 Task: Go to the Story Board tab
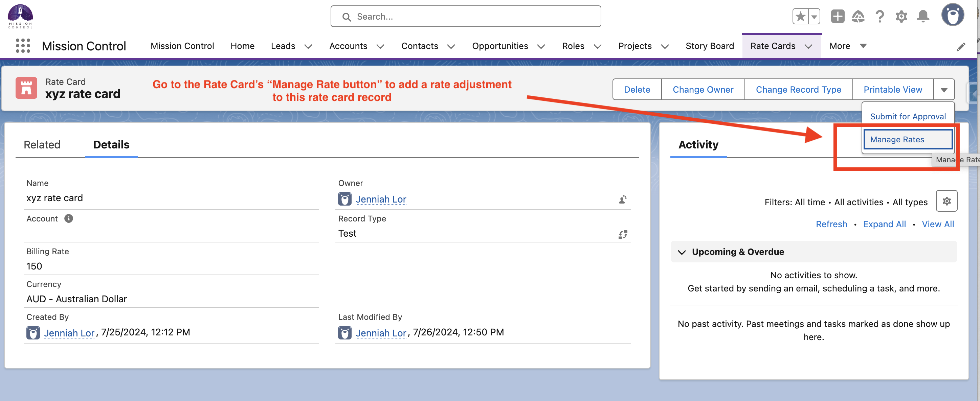click(710, 46)
